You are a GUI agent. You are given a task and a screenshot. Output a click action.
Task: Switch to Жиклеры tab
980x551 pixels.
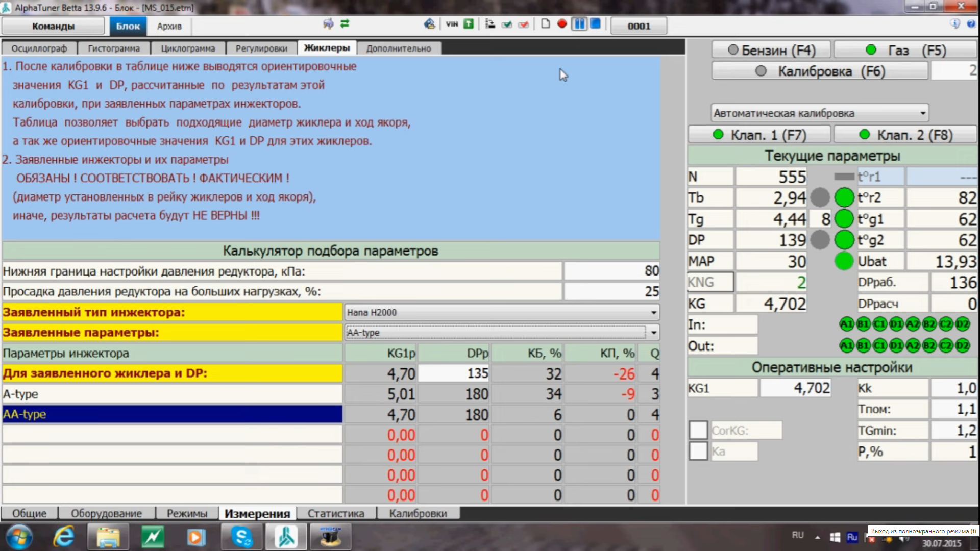pos(327,48)
